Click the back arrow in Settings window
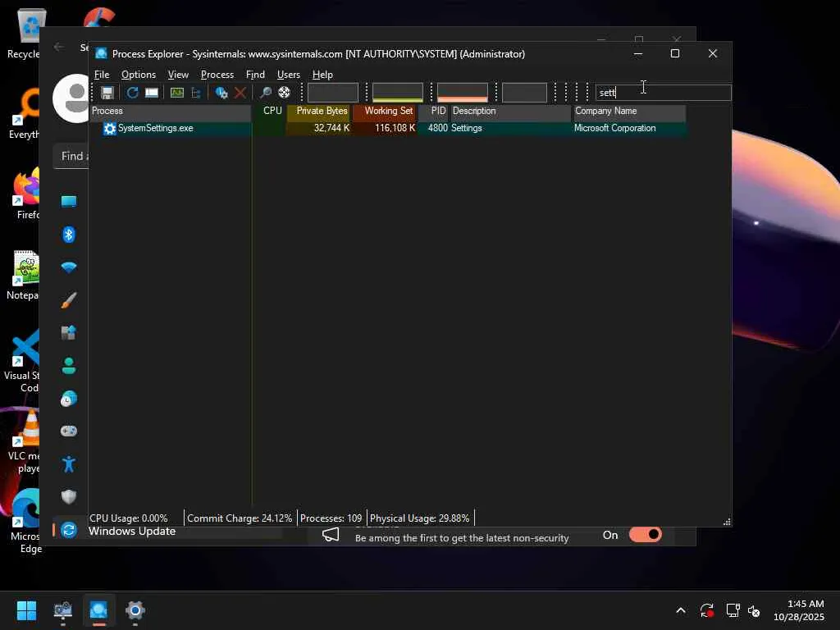The image size is (840, 630). (x=59, y=47)
